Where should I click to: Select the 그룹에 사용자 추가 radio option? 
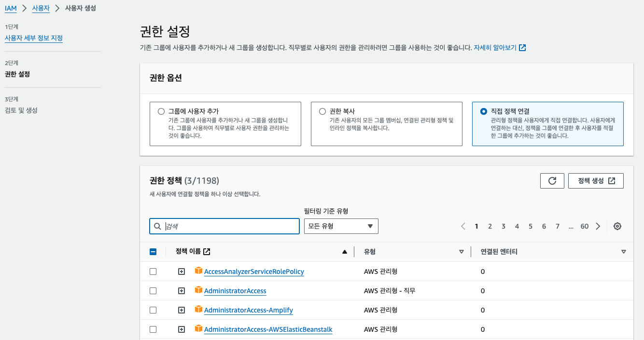(161, 111)
